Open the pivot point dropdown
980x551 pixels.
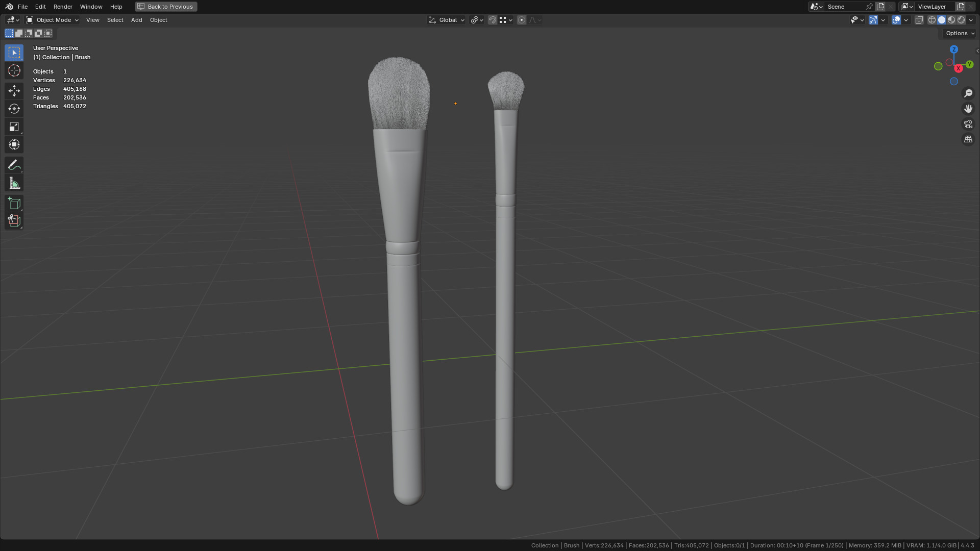(x=477, y=20)
